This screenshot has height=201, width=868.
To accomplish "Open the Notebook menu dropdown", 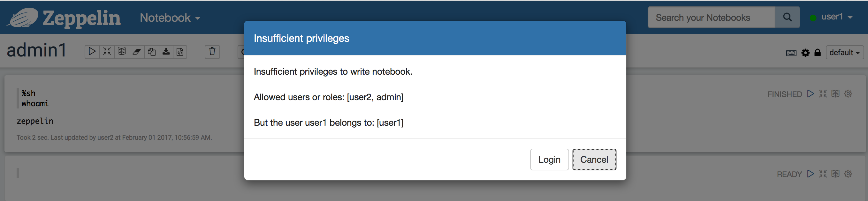I will pyautogui.click(x=169, y=18).
